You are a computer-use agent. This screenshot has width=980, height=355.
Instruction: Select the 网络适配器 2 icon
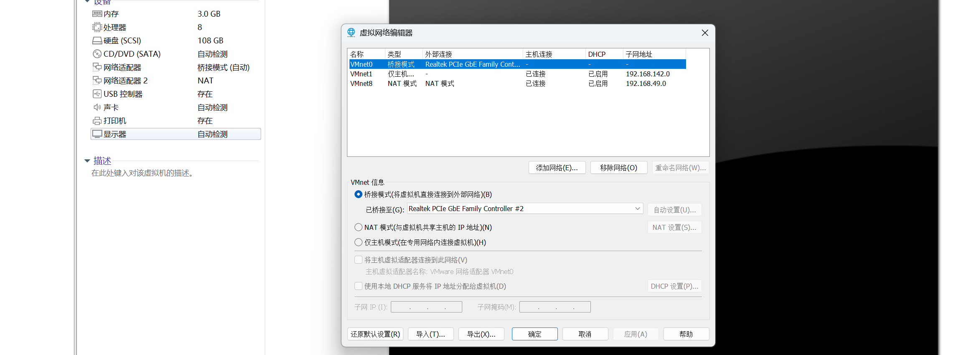coord(97,81)
